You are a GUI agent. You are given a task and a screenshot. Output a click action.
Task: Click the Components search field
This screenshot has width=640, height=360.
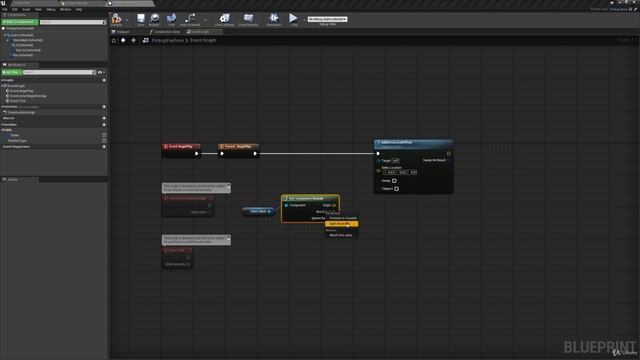(73, 22)
